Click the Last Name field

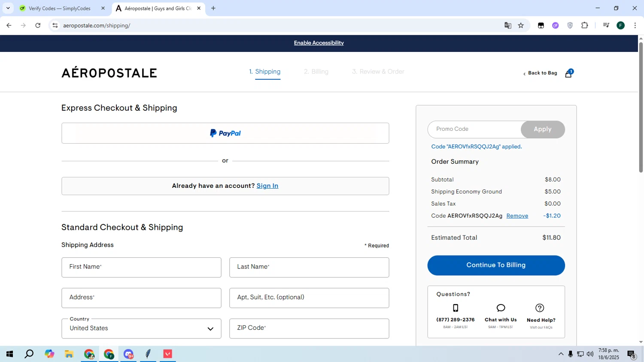point(309,267)
